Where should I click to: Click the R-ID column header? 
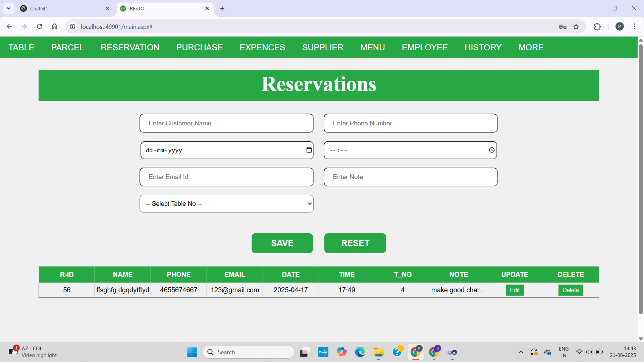point(67,275)
